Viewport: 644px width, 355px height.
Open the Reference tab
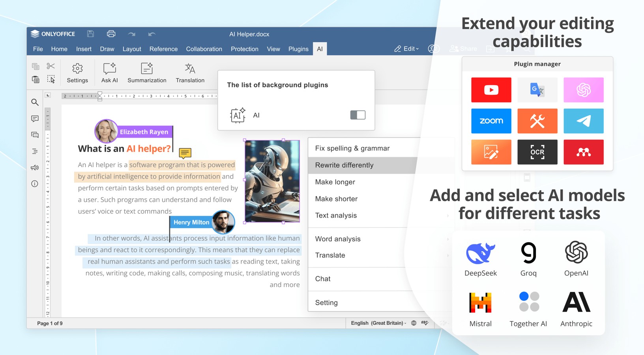click(x=163, y=49)
